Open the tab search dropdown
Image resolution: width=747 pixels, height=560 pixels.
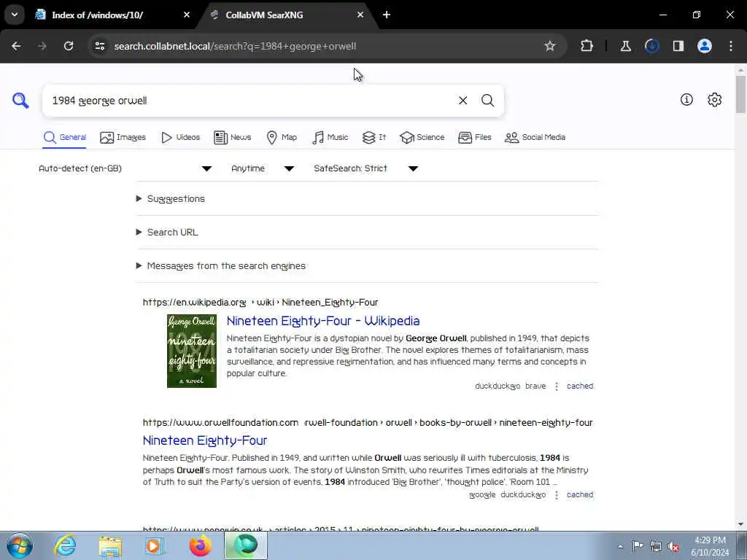tap(15, 15)
